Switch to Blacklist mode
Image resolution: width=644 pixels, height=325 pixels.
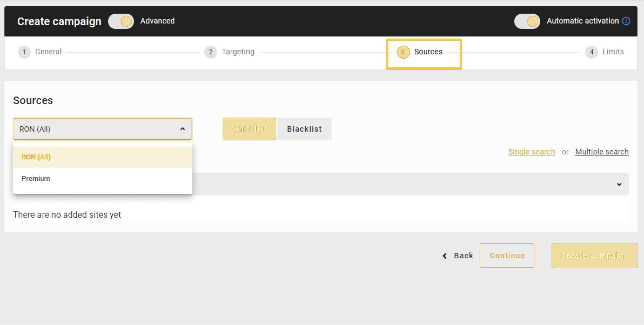pyautogui.click(x=304, y=129)
